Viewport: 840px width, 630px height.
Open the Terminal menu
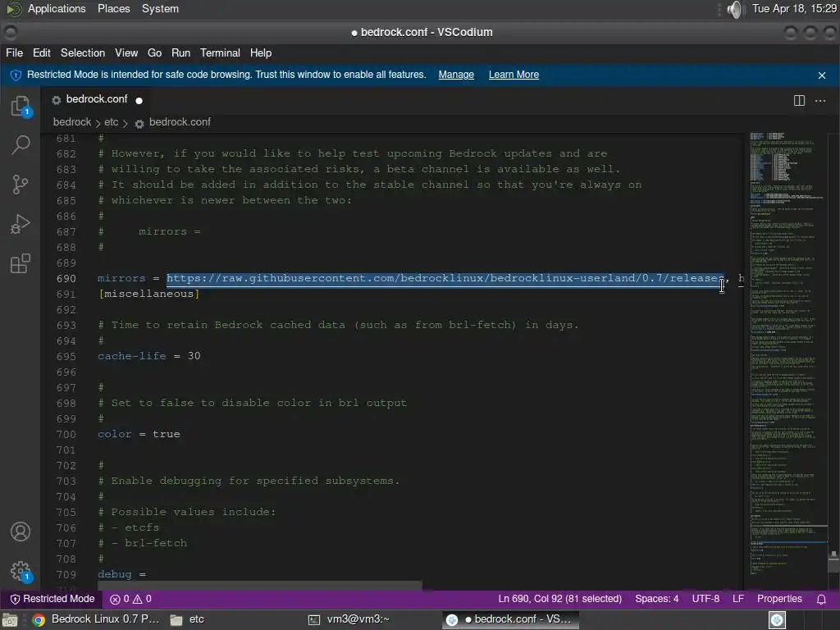coord(220,53)
